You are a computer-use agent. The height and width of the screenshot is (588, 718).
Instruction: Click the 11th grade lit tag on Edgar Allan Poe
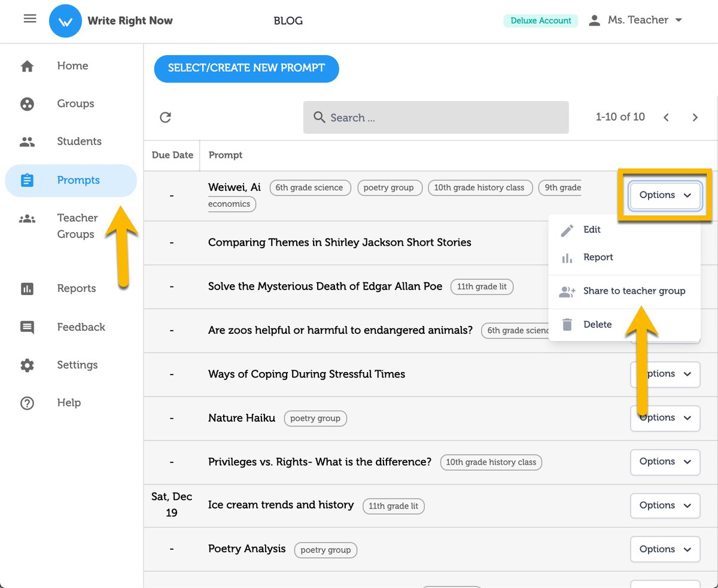pos(482,287)
